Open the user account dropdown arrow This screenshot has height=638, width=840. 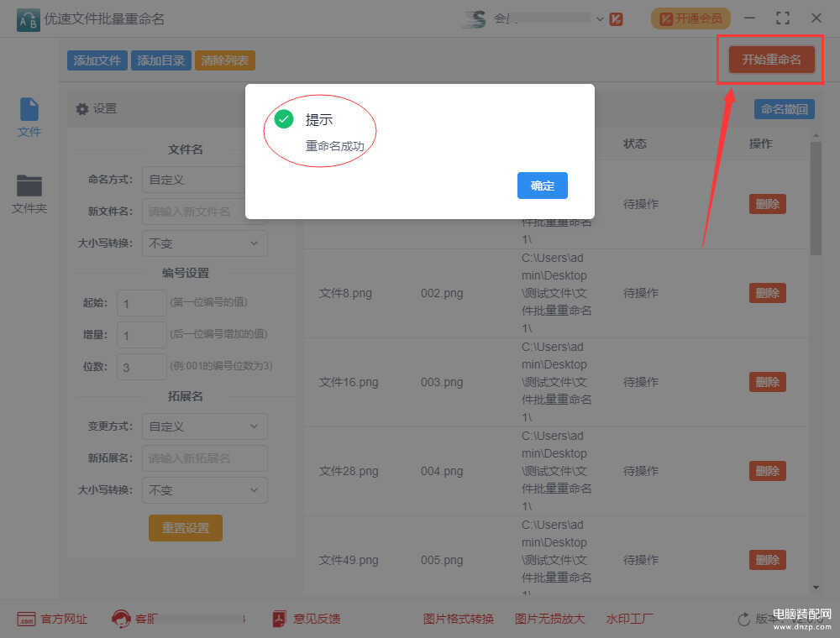tap(600, 18)
